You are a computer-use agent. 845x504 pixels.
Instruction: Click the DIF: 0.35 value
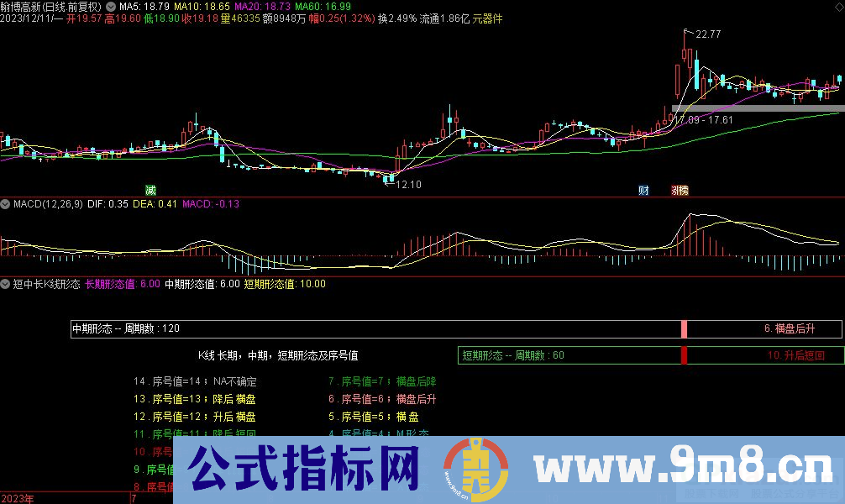[x=108, y=204]
